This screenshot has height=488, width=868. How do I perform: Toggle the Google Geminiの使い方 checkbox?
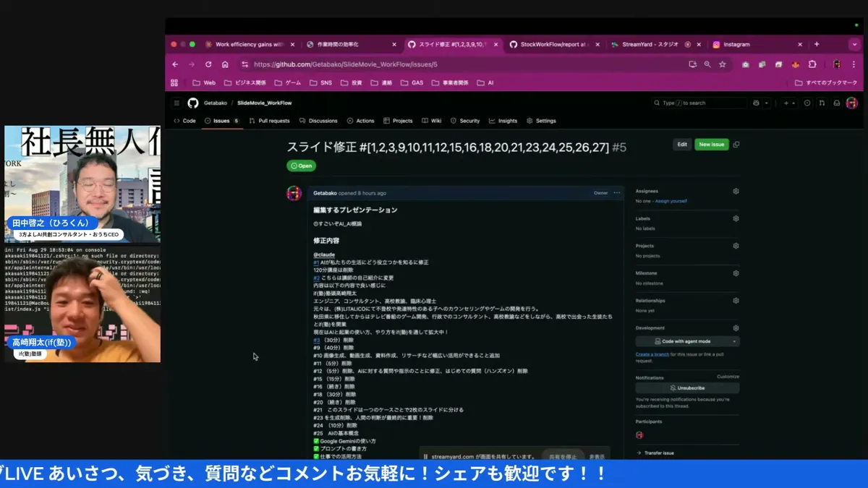(316, 441)
